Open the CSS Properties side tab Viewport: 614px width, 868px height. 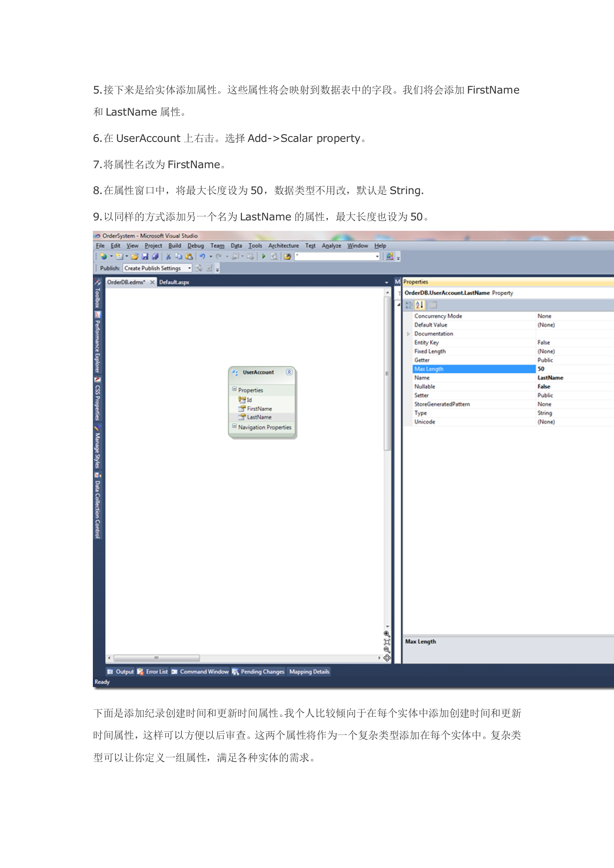pyautogui.click(x=97, y=399)
